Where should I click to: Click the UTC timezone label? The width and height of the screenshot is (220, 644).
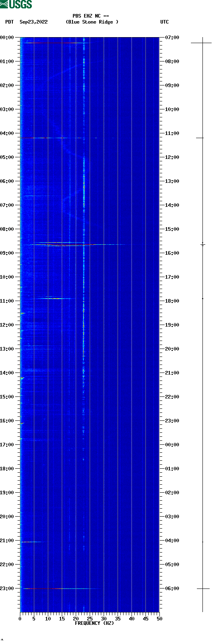click(165, 22)
